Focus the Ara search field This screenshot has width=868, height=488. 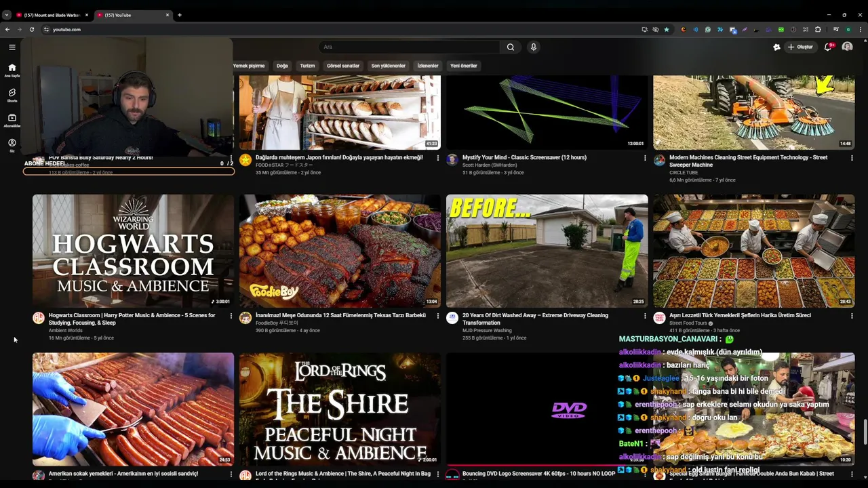pos(410,47)
